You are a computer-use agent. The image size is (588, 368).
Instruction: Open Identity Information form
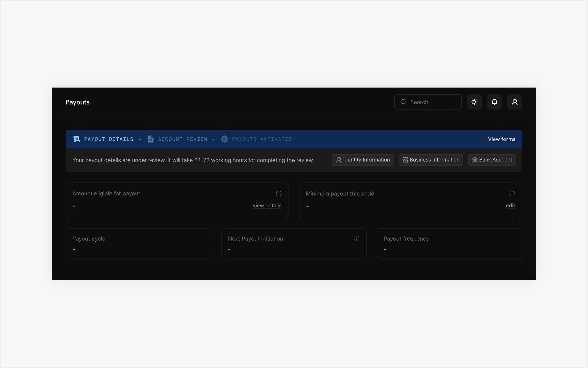coord(363,160)
